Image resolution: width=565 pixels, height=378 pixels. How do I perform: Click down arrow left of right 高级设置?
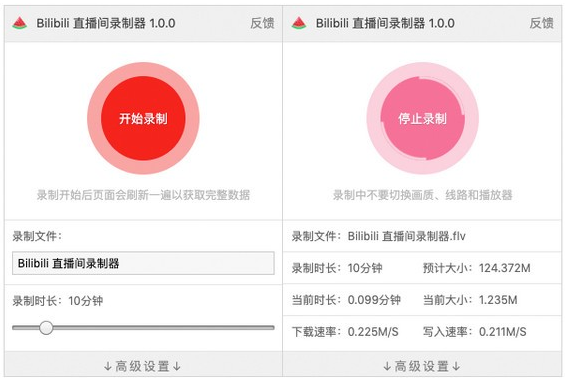(387, 366)
